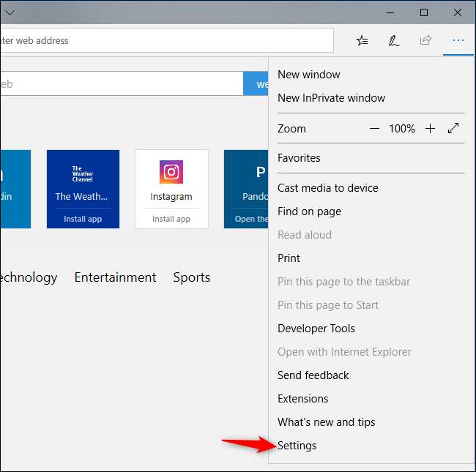
Task: Click the three-dot More menu button
Action: pyautogui.click(x=458, y=41)
